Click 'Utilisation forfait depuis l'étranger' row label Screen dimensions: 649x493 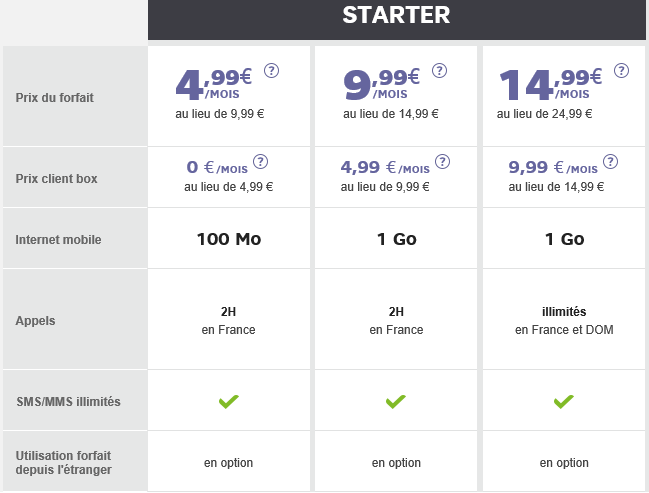point(64,462)
